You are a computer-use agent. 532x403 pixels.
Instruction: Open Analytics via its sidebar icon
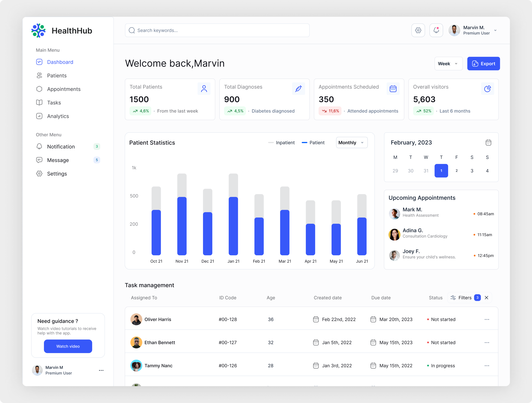pos(39,116)
